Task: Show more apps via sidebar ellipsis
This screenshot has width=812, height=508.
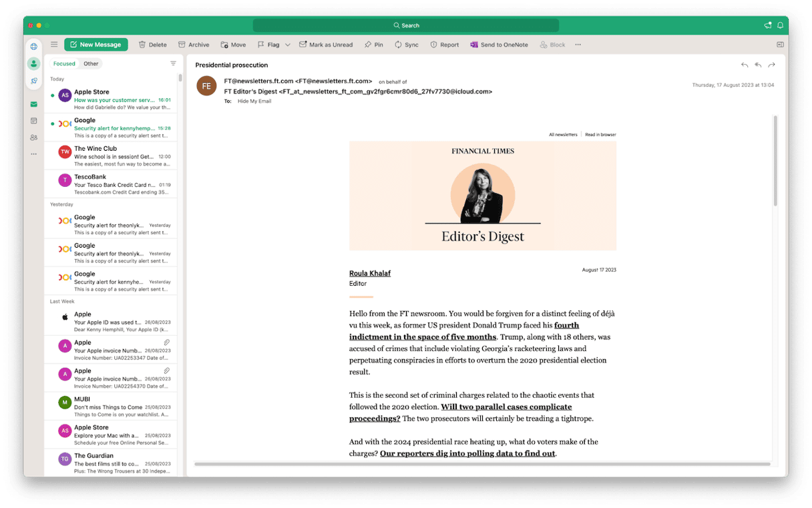Action: 33,154
